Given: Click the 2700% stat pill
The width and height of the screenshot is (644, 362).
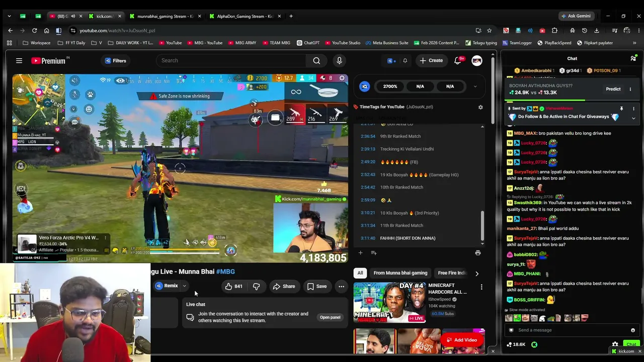Looking at the screenshot, I should pyautogui.click(x=390, y=86).
